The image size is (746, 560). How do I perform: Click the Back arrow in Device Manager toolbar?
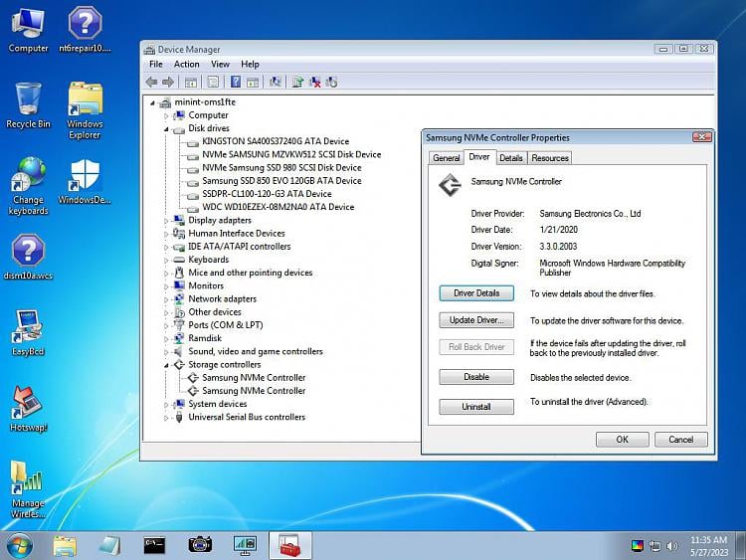tap(152, 83)
